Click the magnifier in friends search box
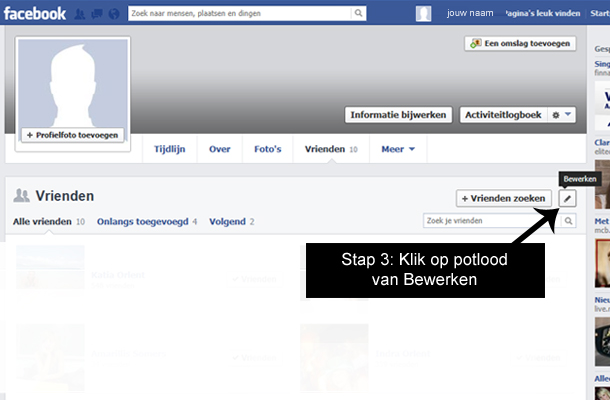The height and width of the screenshot is (400, 610). click(568, 221)
